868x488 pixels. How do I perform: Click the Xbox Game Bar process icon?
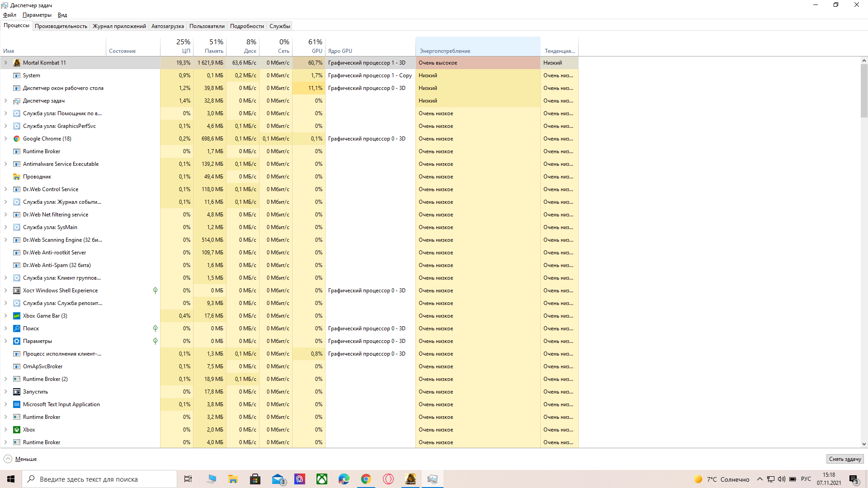tap(17, 316)
